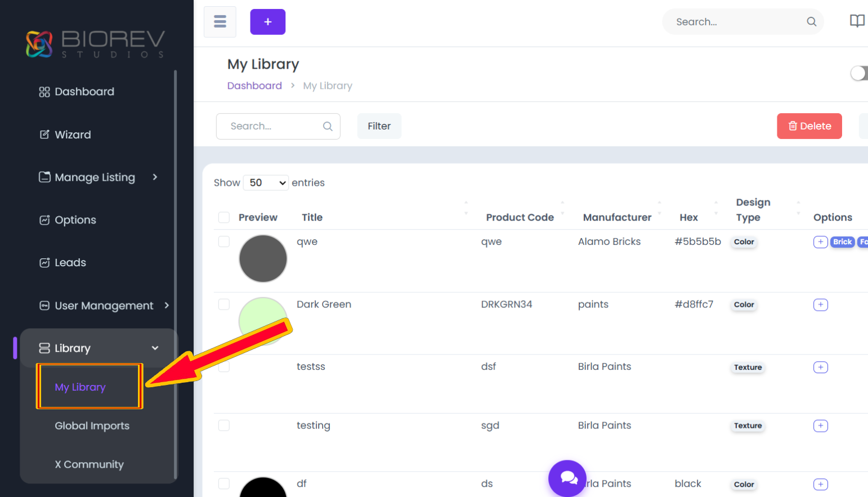
Task: Click the plus option icon for Dark Green row
Action: 821,305
